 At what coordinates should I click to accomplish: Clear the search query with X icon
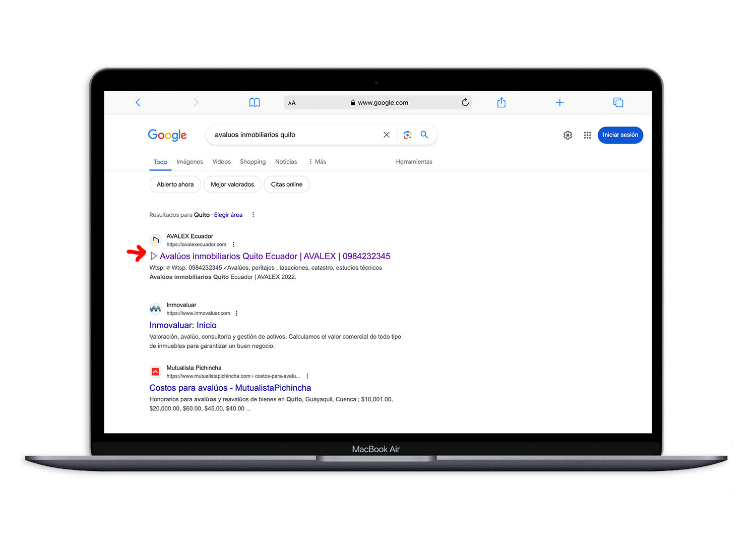(386, 135)
